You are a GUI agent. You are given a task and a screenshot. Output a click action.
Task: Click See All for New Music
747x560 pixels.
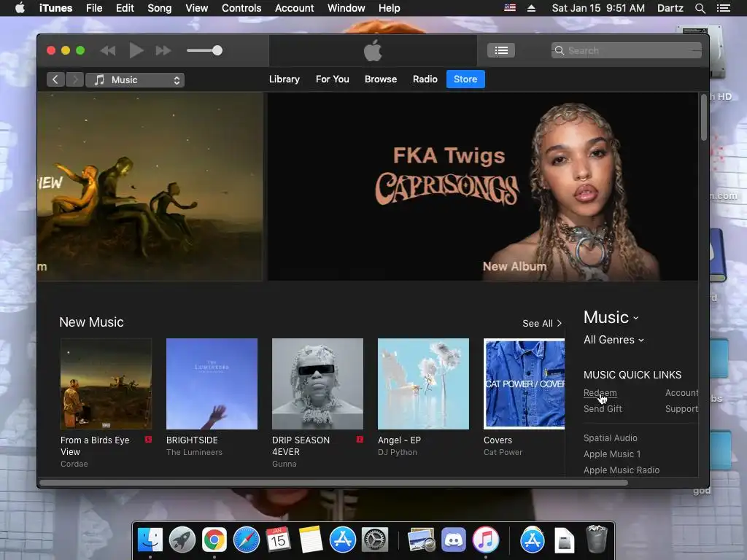click(542, 323)
